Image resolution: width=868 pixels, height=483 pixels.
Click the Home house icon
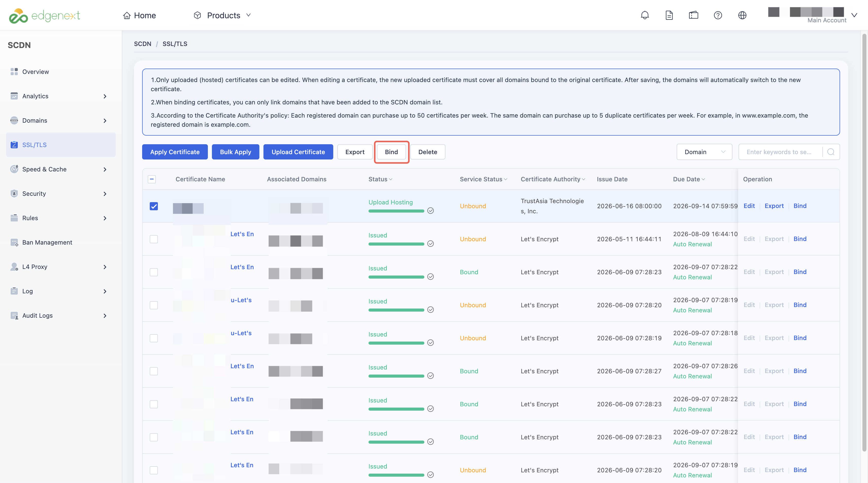[127, 15]
